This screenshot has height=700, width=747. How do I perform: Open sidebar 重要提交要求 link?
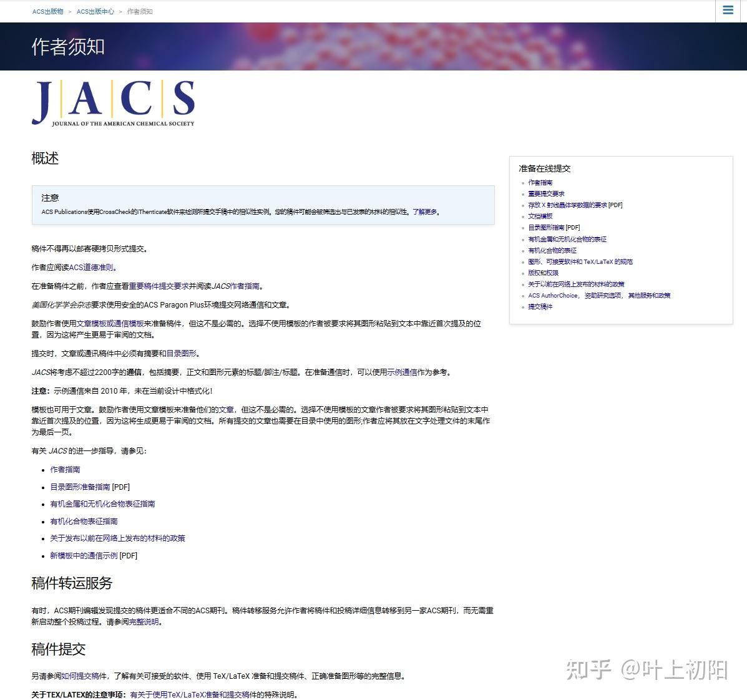(x=546, y=194)
